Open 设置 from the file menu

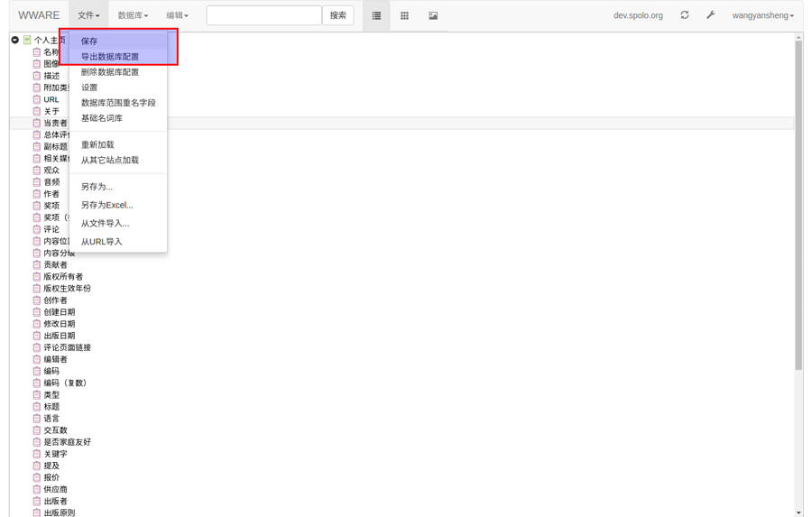point(89,88)
